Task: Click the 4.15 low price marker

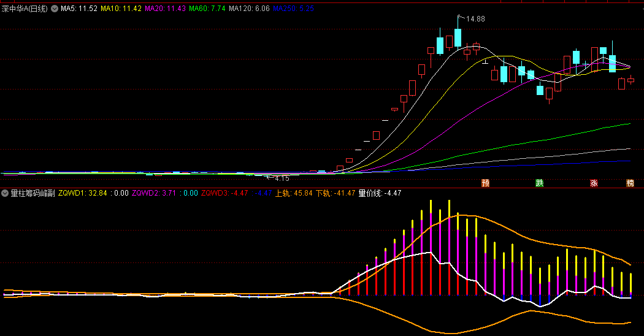Action: pyautogui.click(x=280, y=178)
